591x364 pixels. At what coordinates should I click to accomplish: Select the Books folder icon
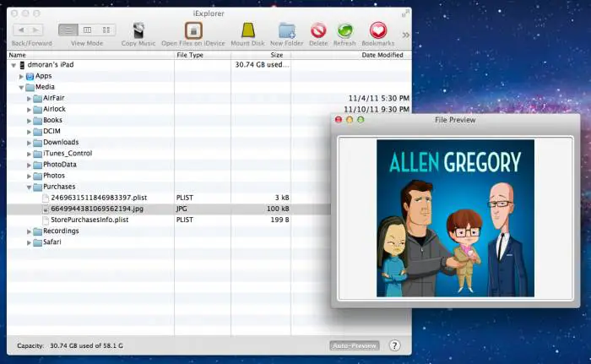[37, 121]
